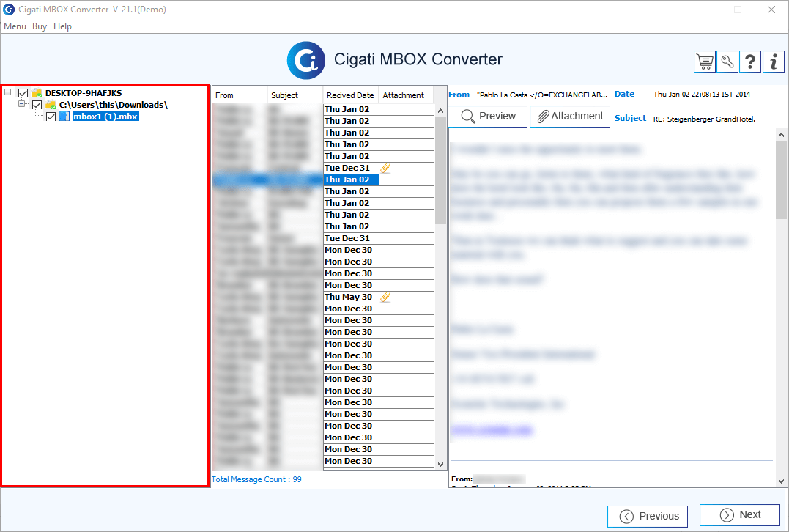Select the DESKTOP-9HAFJKS tree item
The width and height of the screenshot is (789, 532).
[84, 93]
